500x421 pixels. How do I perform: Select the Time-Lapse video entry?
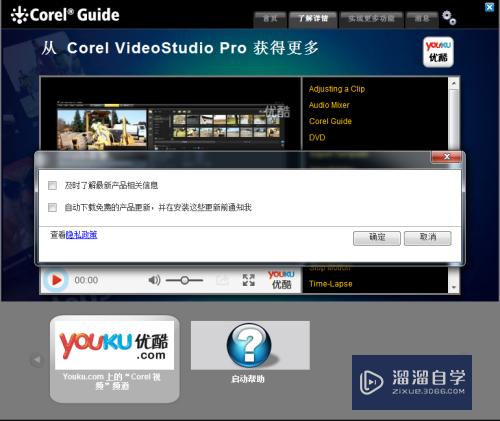pos(330,284)
